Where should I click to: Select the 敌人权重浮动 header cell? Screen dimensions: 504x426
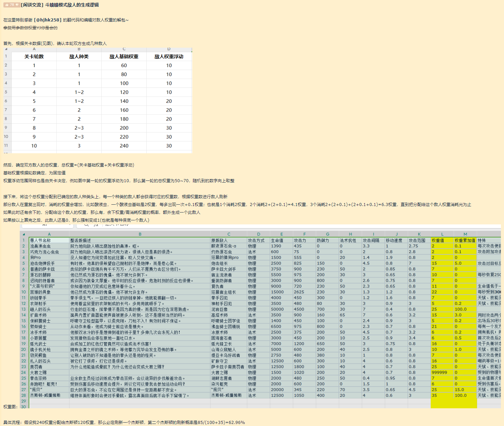(x=169, y=57)
